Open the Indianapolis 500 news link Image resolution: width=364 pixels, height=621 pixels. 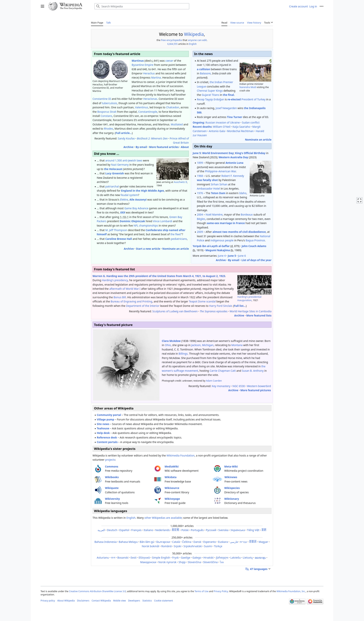click(231, 110)
